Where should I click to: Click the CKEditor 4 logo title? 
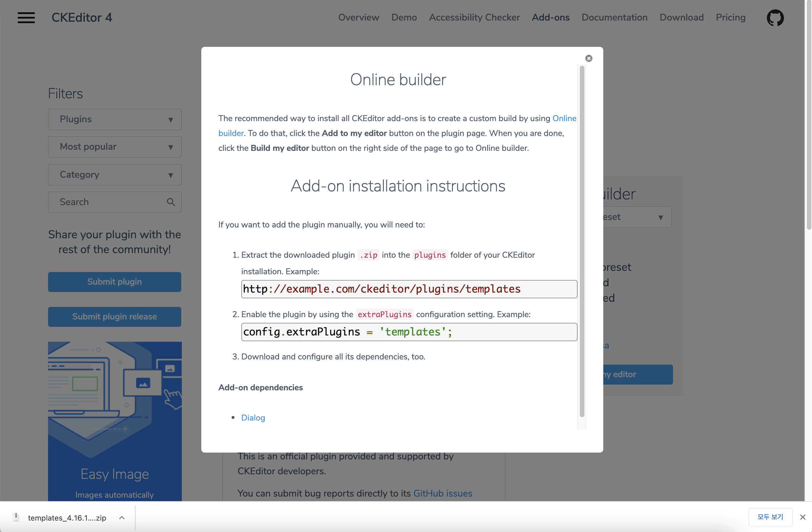82,18
